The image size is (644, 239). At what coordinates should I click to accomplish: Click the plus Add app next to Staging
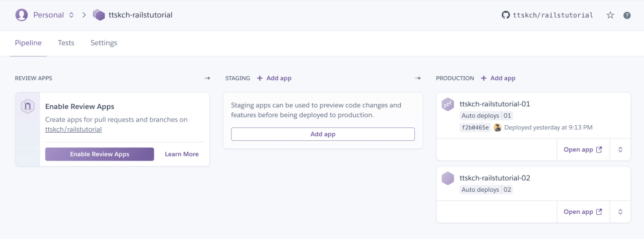click(274, 78)
